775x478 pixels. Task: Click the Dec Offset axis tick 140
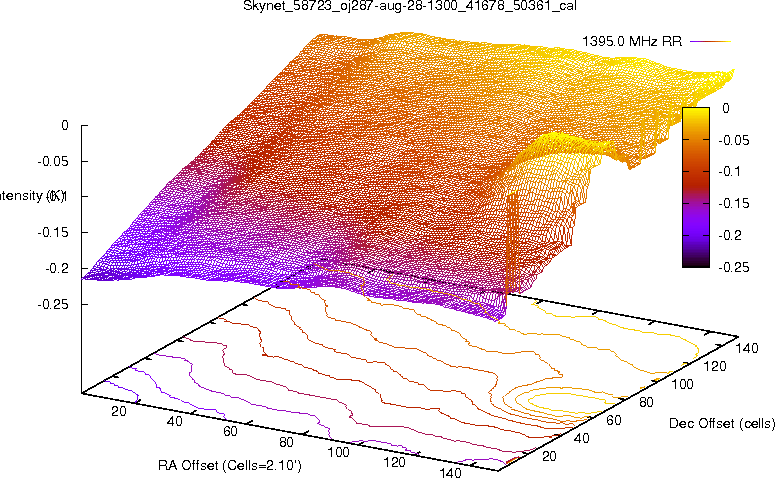pyautogui.click(x=746, y=348)
